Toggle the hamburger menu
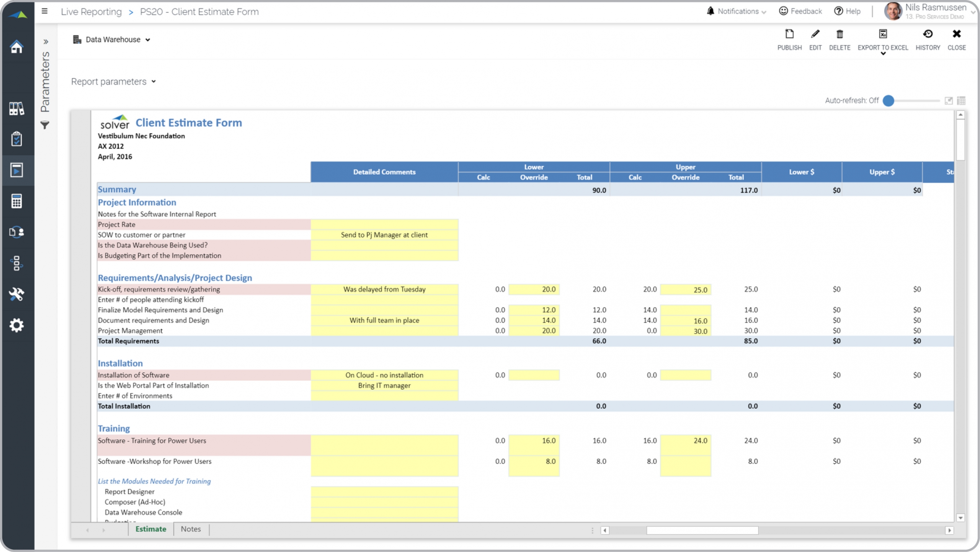980x552 pixels. 44,11
